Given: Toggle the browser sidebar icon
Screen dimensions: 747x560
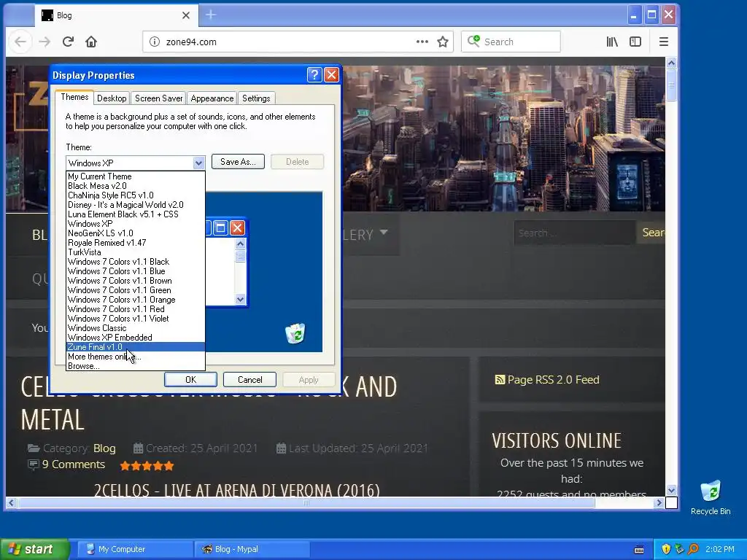Looking at the screenshot, I should (635, 42).
